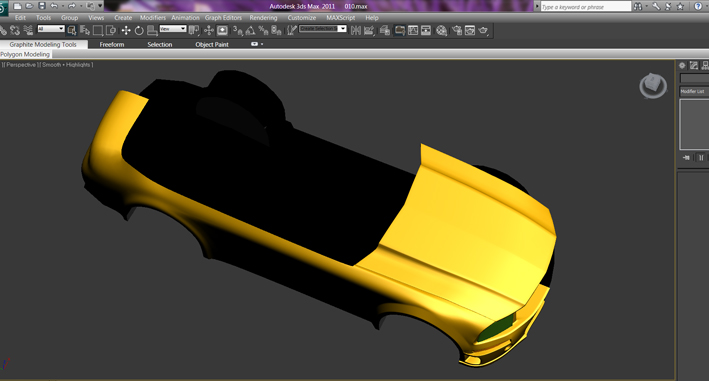Screen dimensions: 709x381
Task: Click the Pin Stack icon below modifier stack
Action: tap(686, 158)
